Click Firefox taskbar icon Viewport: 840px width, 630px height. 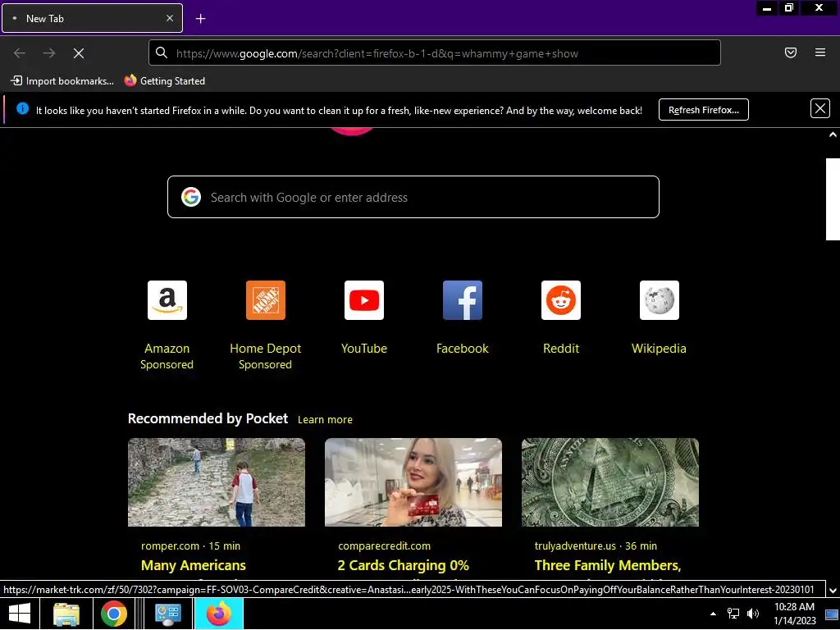pos(218,614)
